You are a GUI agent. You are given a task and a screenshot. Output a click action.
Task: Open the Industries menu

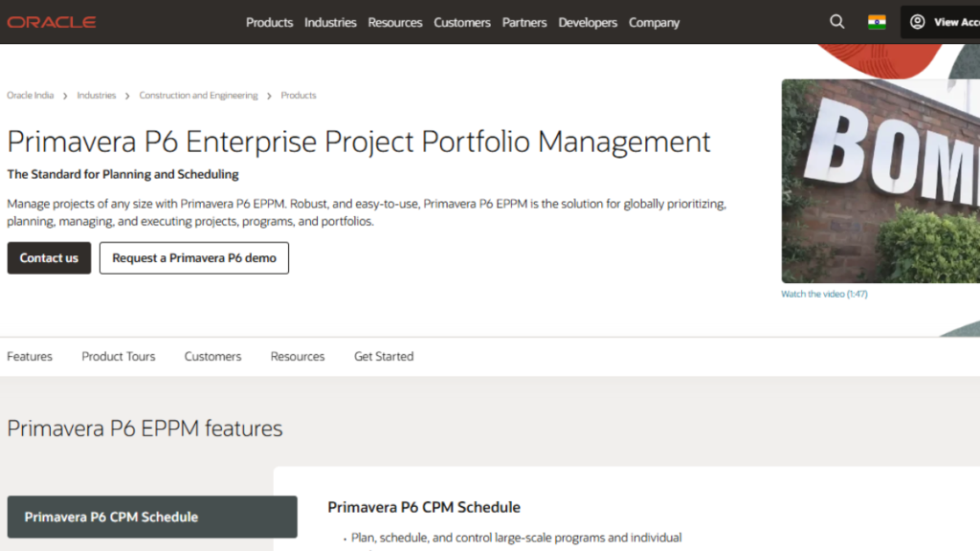(x=330, y=22)
